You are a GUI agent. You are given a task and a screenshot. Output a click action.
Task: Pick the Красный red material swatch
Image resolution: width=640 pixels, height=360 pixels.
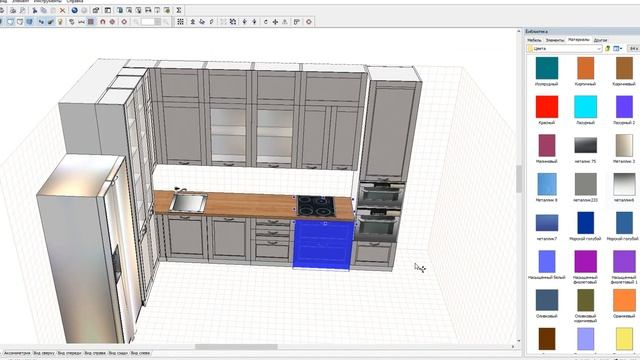tap(547, 107)
